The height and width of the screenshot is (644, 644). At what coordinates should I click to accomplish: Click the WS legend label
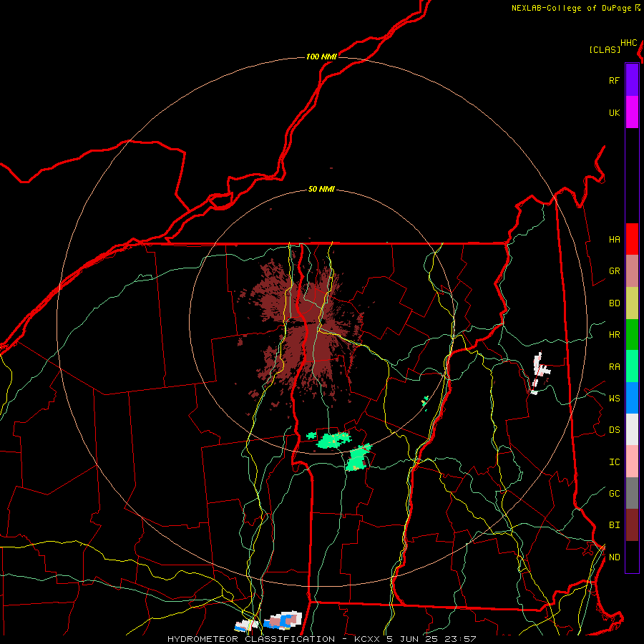614,399
